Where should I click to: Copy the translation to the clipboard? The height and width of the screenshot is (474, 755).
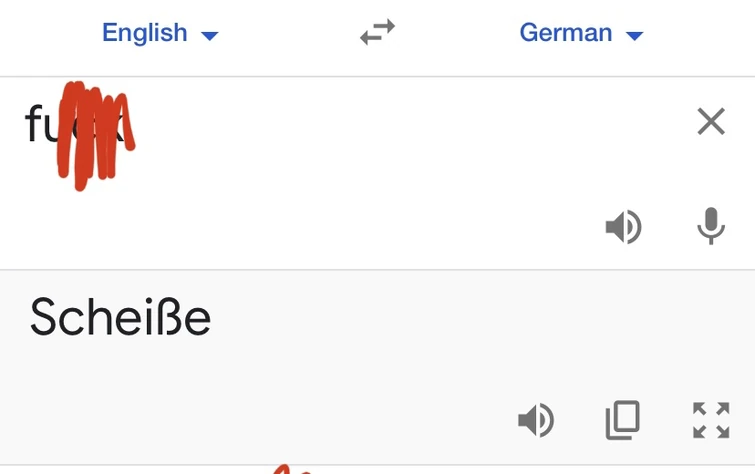click(x=622, y=420)
